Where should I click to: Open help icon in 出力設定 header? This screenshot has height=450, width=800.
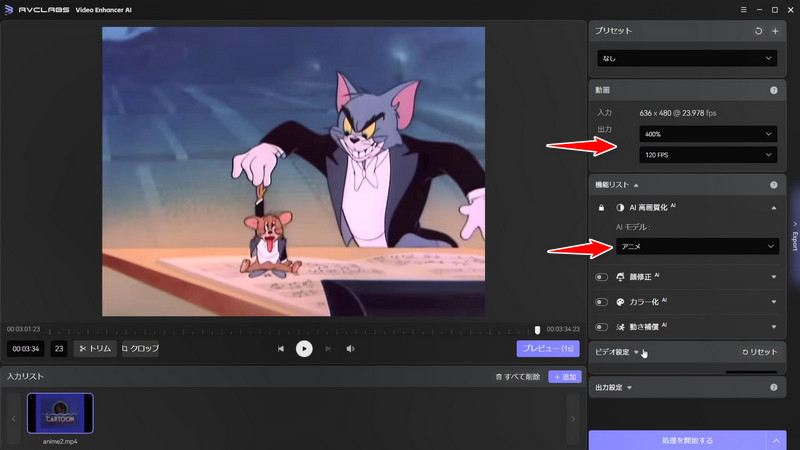(x=773, y=388)
